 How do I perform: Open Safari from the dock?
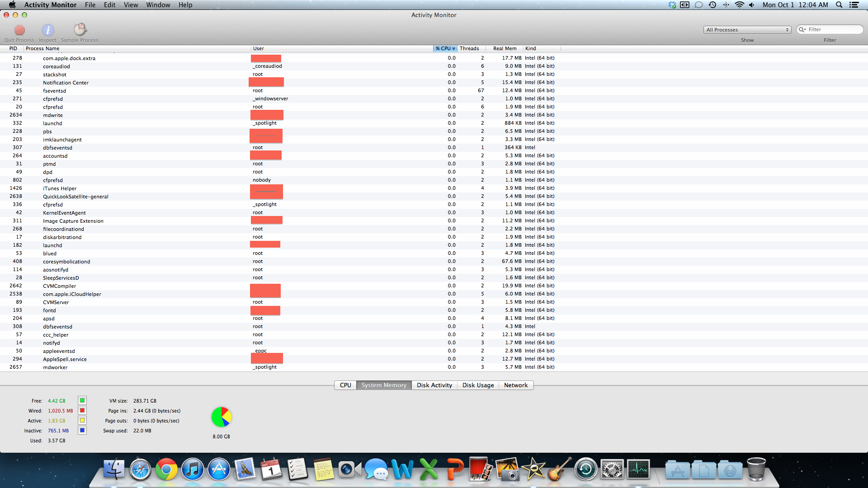point(140,470)
